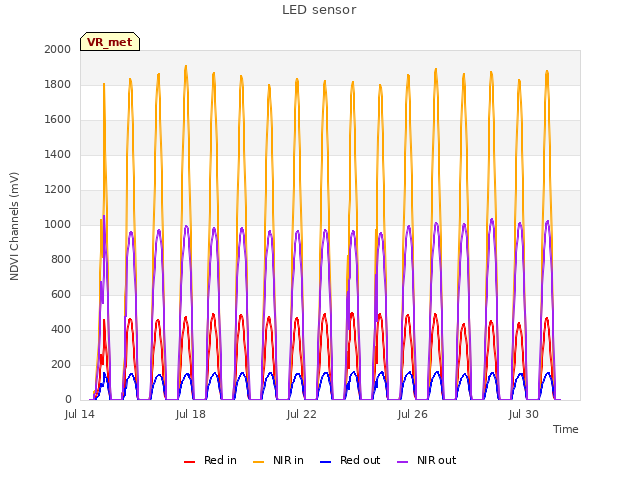
Task: Click the 1000 y-axis tick label
Action: 58,224
